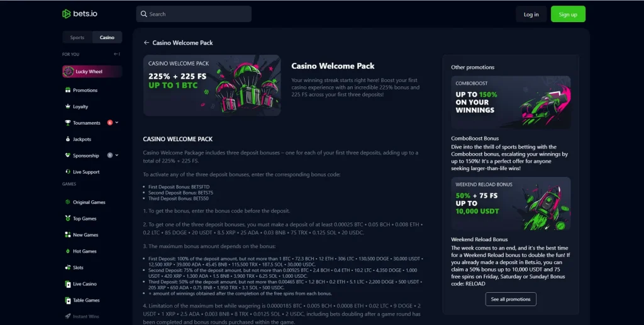Screen dimensions: 644x325
Task: Click the red Tournaments count badge
Action: [x=109, y=123]
